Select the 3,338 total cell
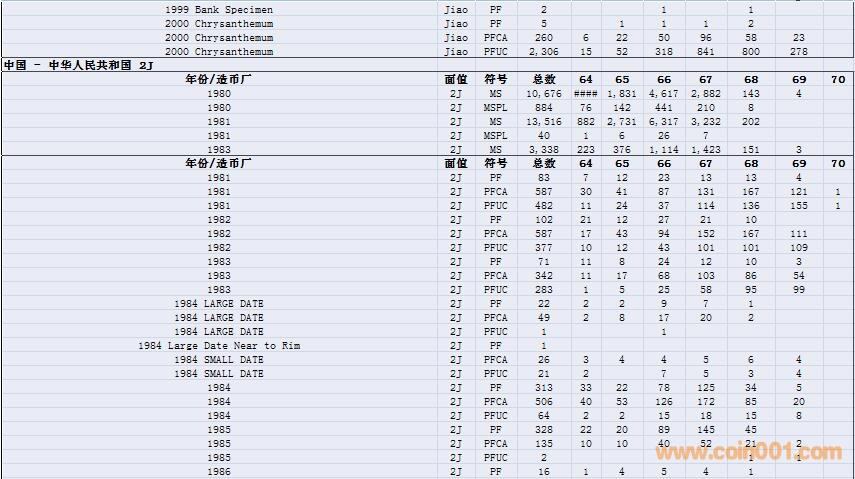The height and width of the screenshot is (479, 855). coord(543,149)
